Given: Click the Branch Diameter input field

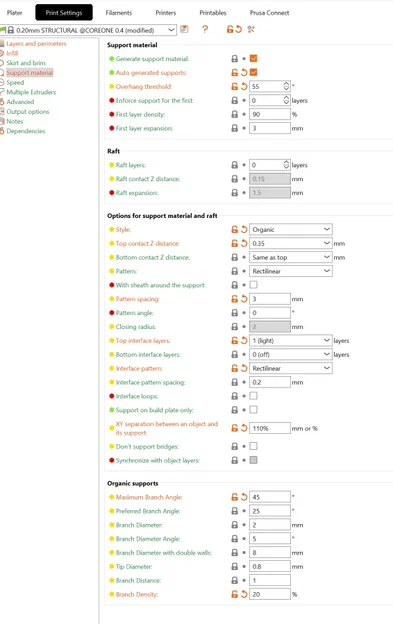Looking at the screenshot, I should (x=270, y=525).
